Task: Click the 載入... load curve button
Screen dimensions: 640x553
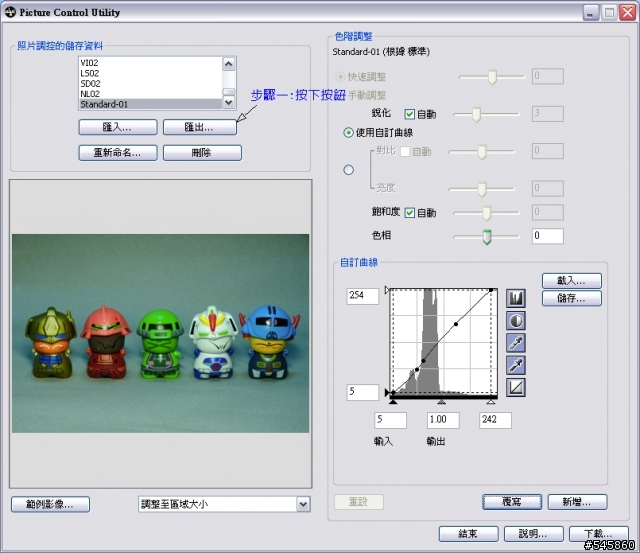Action: pyautogui.click(x=571, y=281)
